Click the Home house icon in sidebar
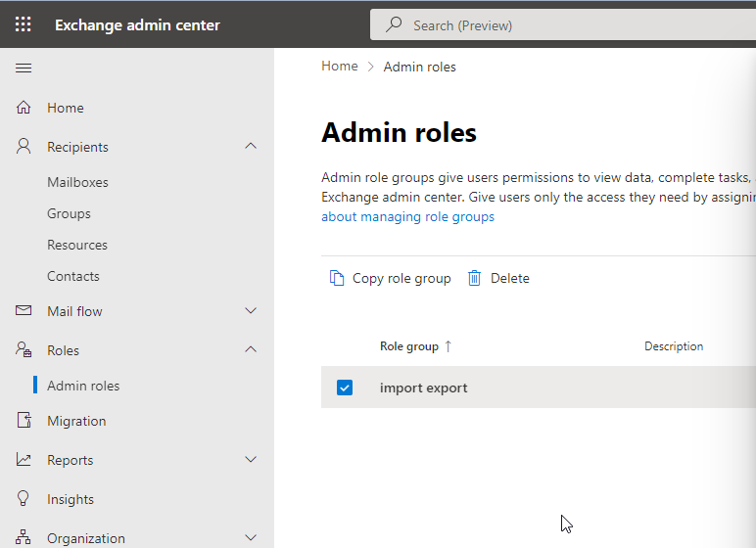 pos(24,108)
